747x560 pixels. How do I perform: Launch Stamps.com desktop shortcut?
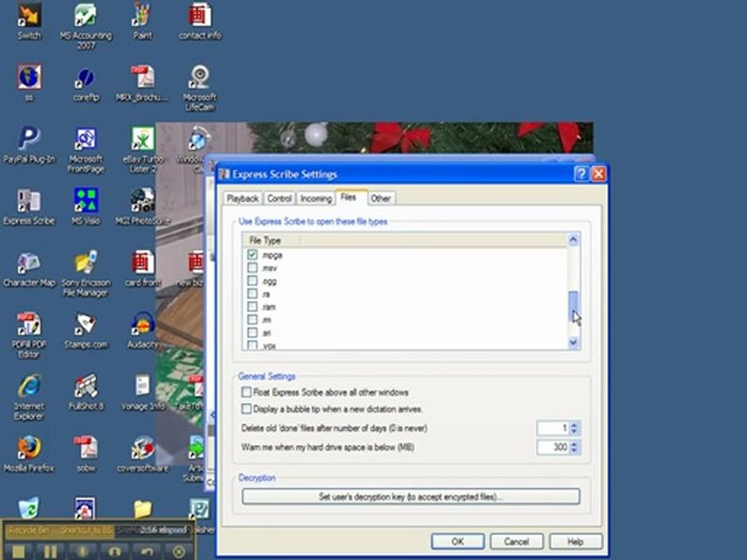click(86, 330)
